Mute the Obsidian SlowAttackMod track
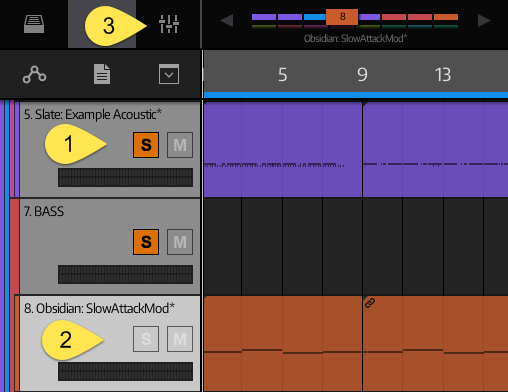Image resolution: width=508 pixels, height=392 pixels. pos(180,339)
